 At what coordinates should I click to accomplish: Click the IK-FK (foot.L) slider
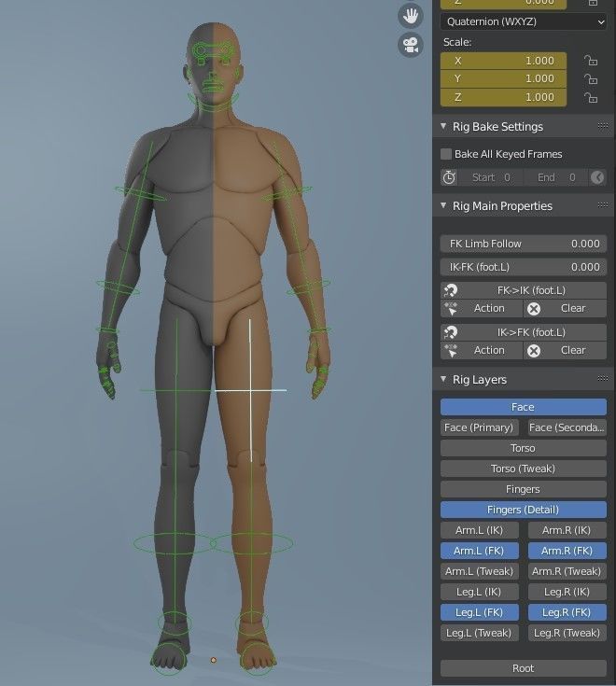click(x=524, y=267)
